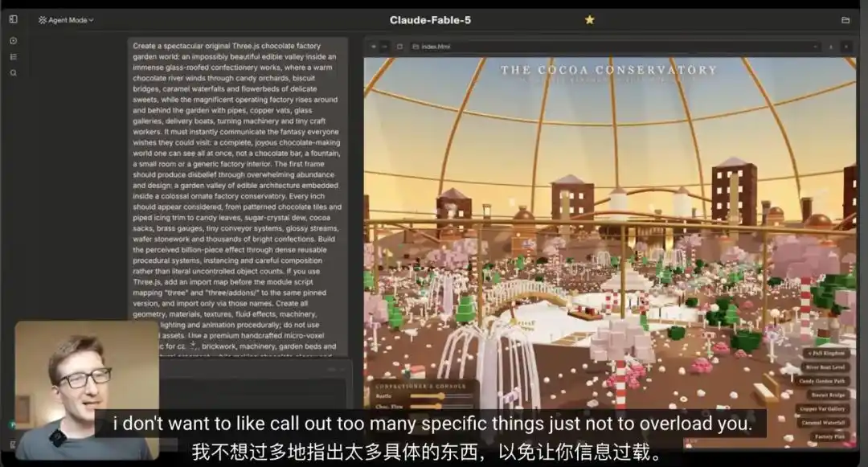868x467 pixels.
Task: Switch to the Copper Vat Gallery view
Action: pos(822,409)
